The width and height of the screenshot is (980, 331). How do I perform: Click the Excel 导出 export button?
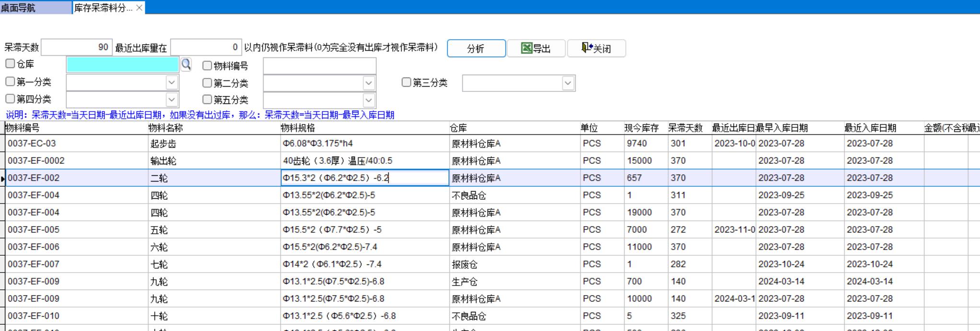tap(536, 48)
